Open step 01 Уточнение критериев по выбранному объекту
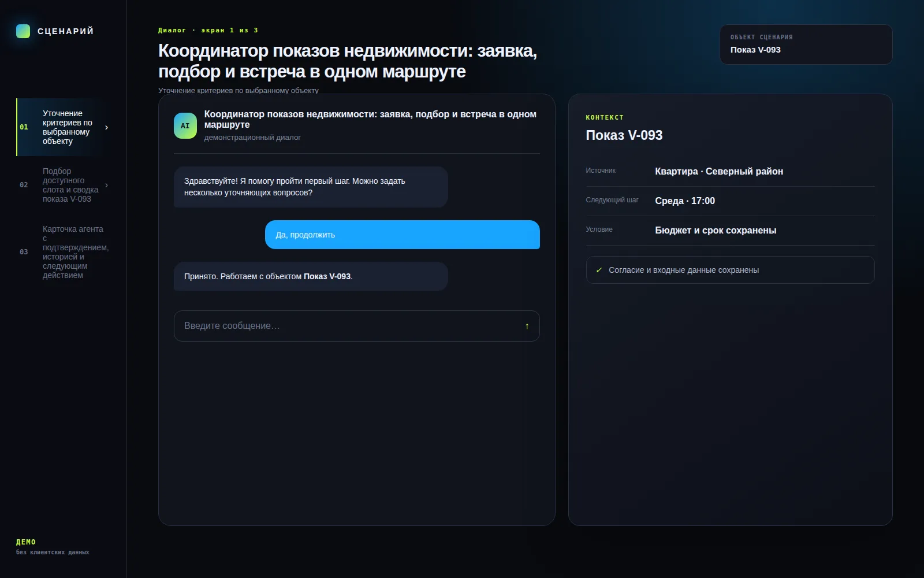 [x=63, y=127]
